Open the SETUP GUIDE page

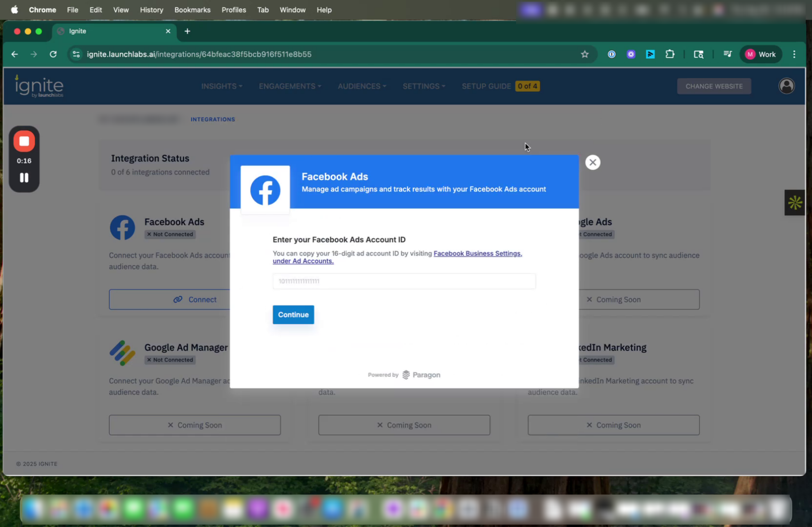[486, 86]
